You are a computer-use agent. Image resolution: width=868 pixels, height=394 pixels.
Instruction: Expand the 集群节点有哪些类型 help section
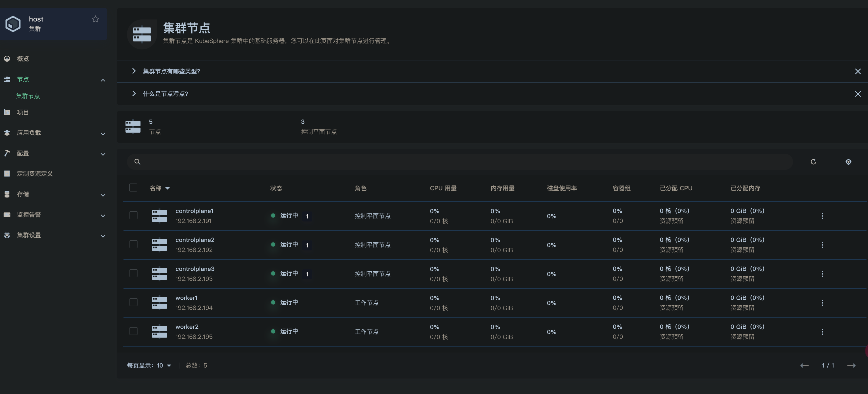pyautogui.click(x=134, y=71)
